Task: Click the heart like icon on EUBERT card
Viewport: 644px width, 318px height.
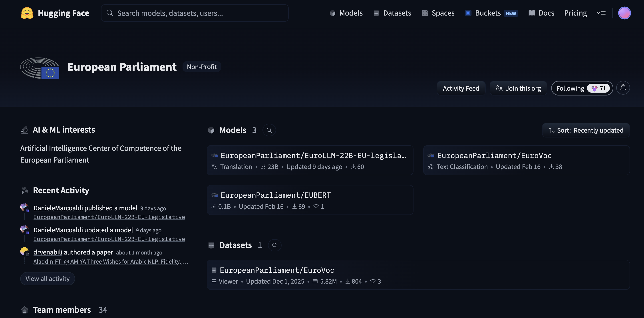Action: click(316, 206)
